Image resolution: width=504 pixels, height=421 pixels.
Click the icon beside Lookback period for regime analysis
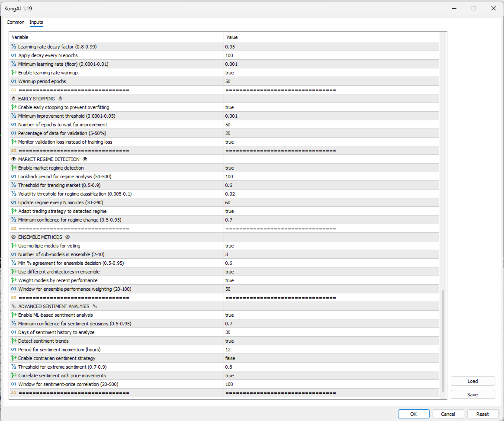coord(13,177)
